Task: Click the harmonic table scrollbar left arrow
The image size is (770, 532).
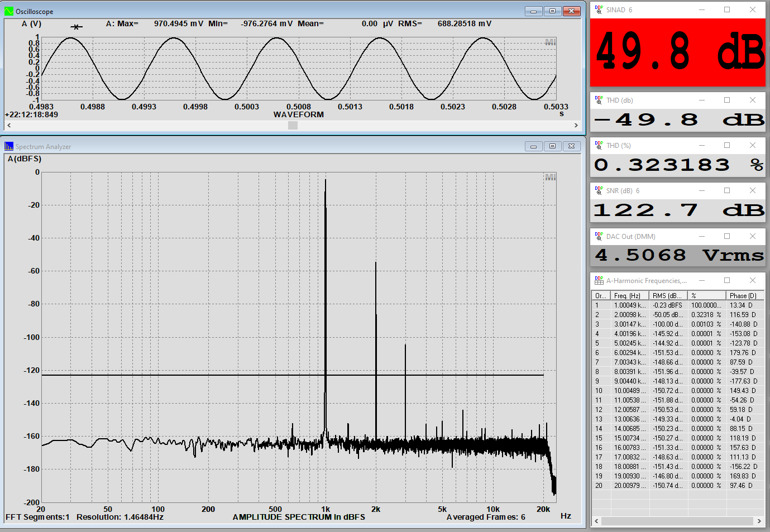Action: click(596, 521)
